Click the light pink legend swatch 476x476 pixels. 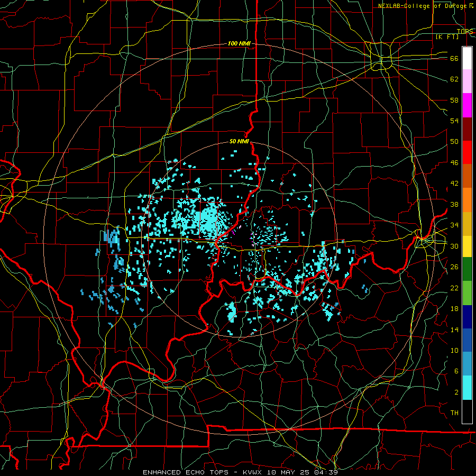click(467, 81)
